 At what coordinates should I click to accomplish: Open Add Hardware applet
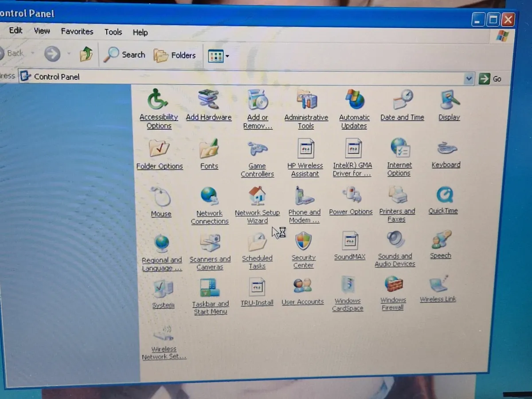coord(208,99)
